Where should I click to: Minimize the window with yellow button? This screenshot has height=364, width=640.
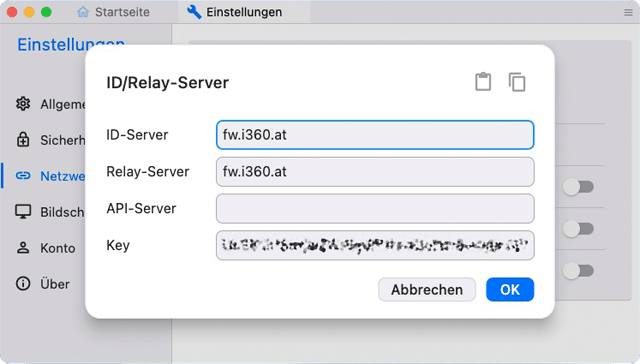29,12
